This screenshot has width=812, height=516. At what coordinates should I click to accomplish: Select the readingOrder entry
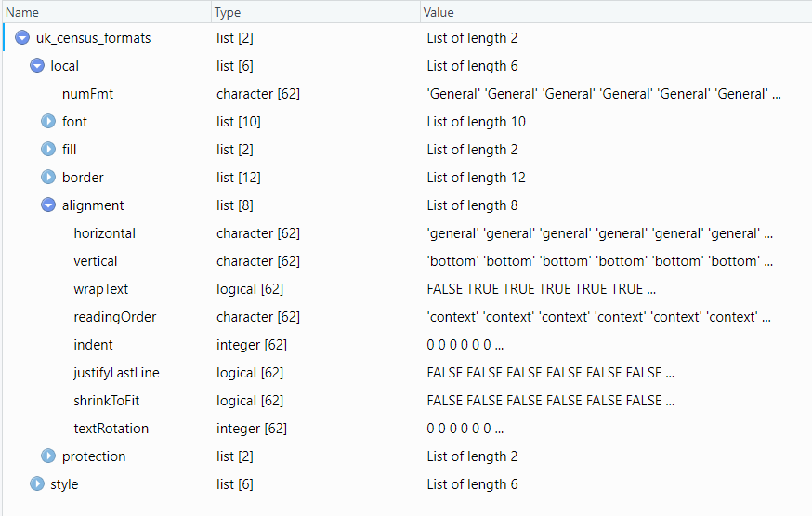tap(115, 317)
